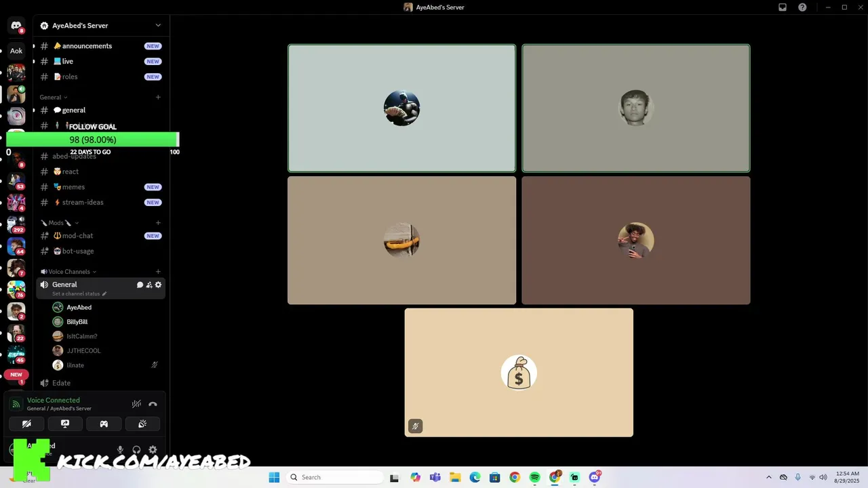
Task: Open Discord direct messages home icon
Action: point(16,26)
